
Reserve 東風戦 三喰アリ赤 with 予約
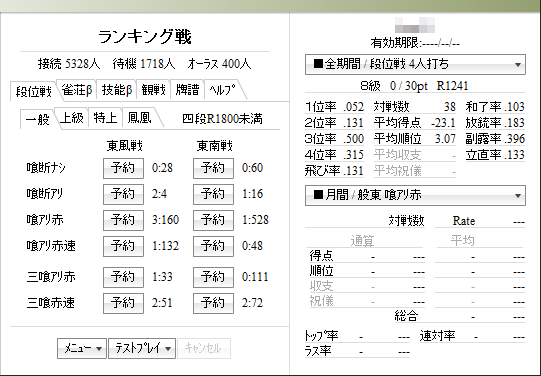[123, 277]
